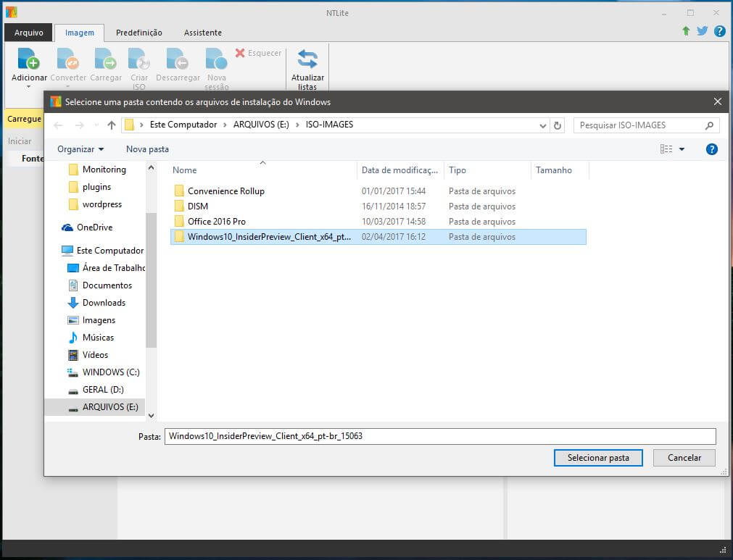Switch to the Predefinição tab
Viewport: 733px width, 560px height.
[138, 33]
